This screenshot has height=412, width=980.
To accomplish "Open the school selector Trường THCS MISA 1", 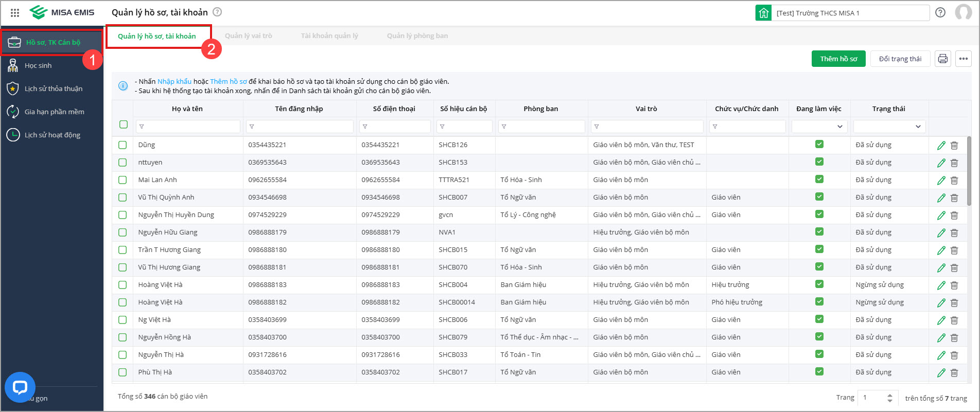I will (842, 13).
